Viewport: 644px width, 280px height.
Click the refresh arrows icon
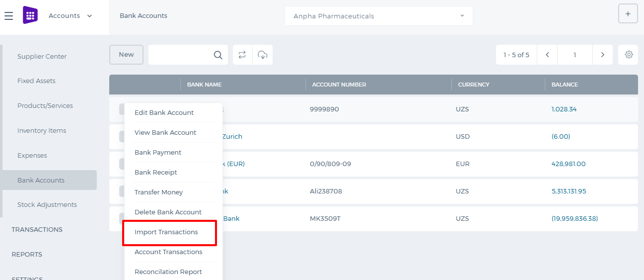[x=242, y=55]
